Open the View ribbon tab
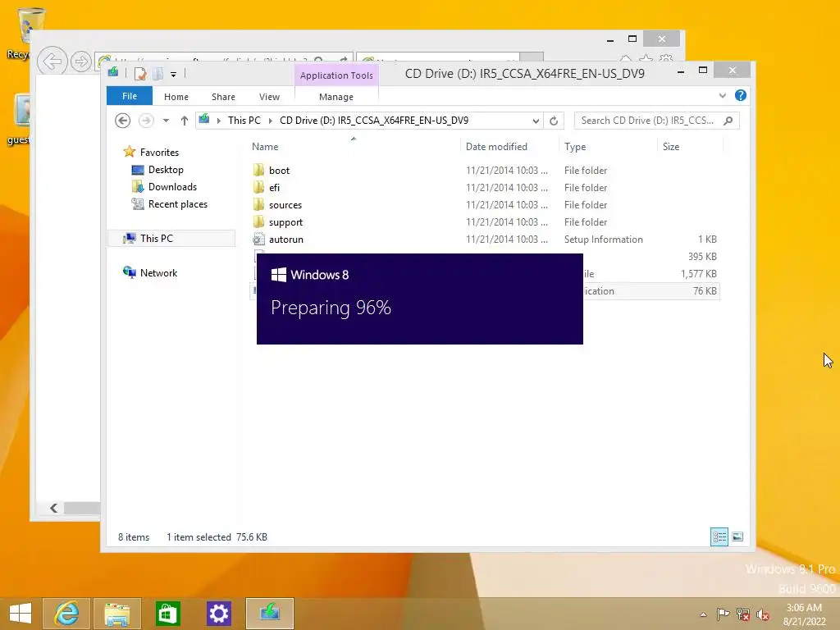This screenshot has width=840, height=630. [269, 97]
